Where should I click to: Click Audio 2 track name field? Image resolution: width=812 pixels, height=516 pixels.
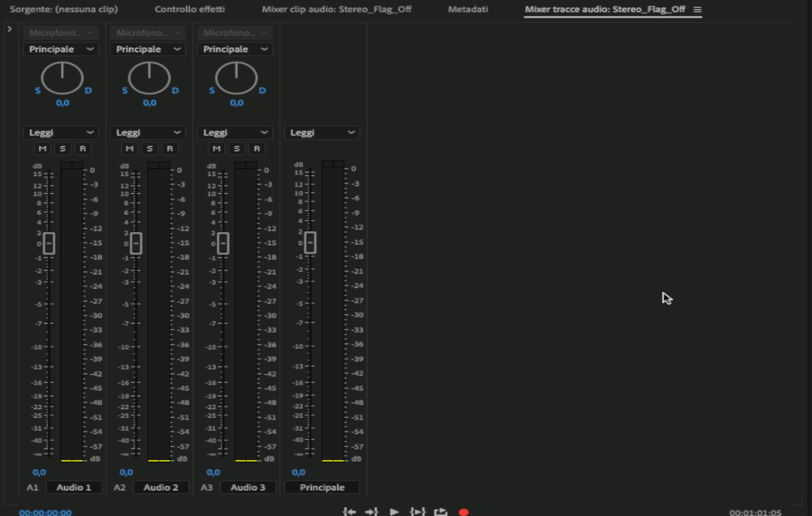(161, 488)
